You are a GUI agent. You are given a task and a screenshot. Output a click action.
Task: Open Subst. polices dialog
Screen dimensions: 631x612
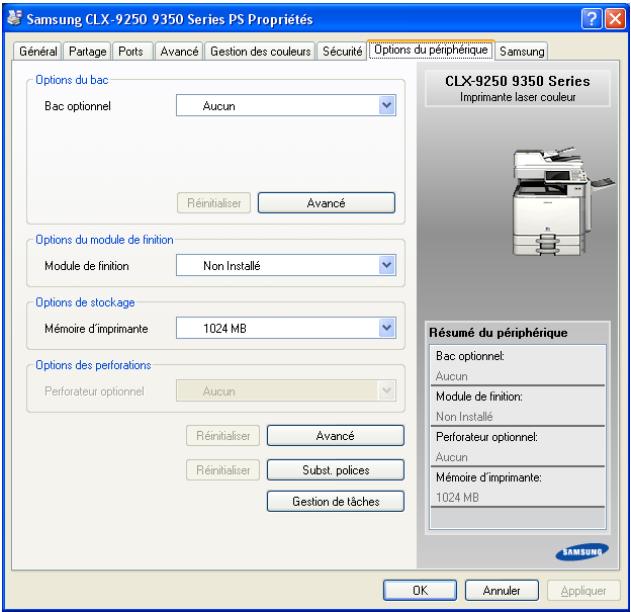click(335, 470)
